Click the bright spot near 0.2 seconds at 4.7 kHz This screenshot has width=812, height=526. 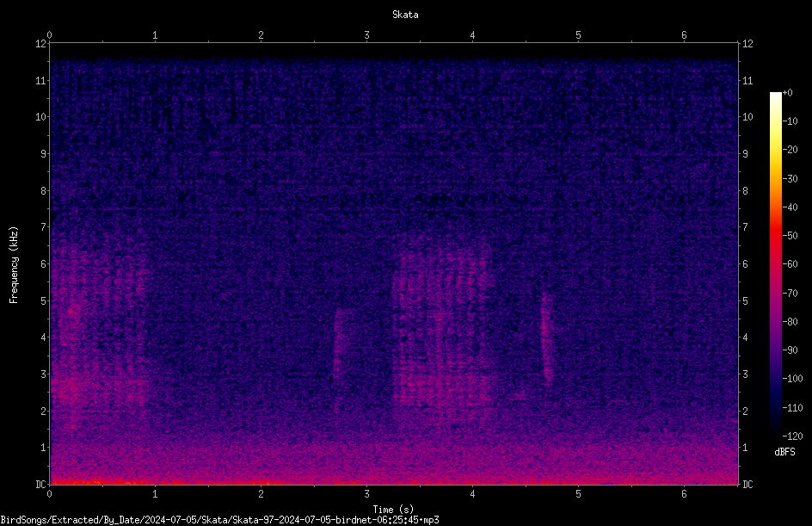[x=71, y=312]
